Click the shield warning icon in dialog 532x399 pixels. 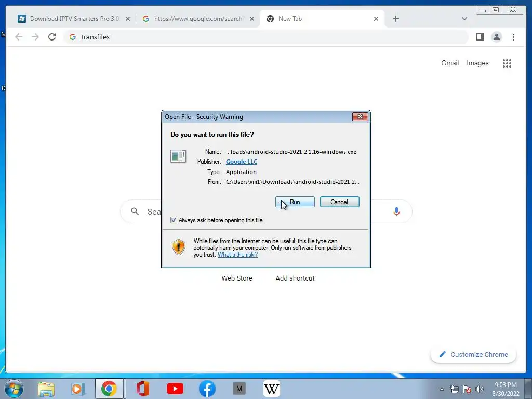coord(179,247)
